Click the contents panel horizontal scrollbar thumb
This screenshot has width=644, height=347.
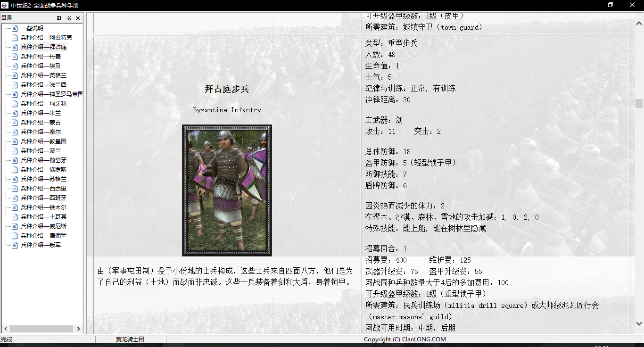click(x=41, y=329)
